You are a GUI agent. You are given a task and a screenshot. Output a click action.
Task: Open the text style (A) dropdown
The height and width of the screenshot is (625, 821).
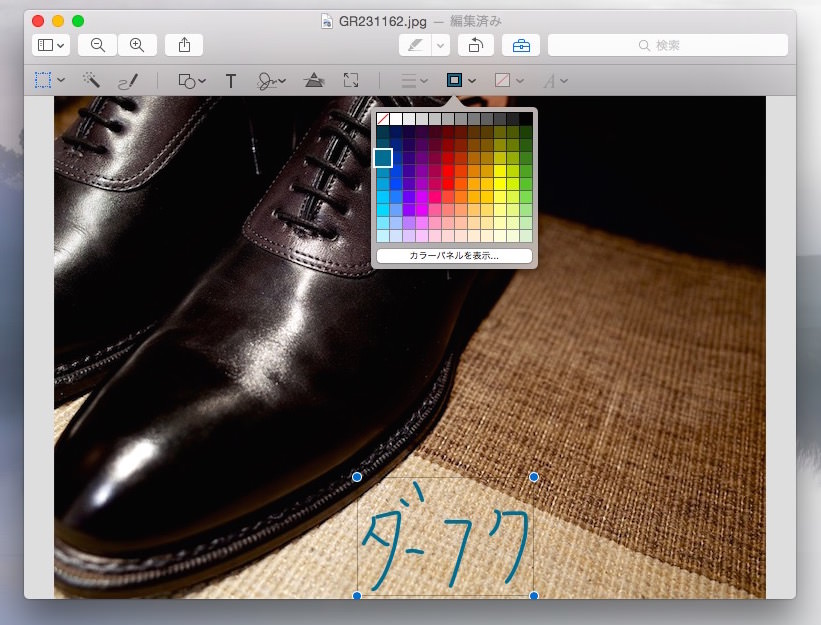pos(556,81)
